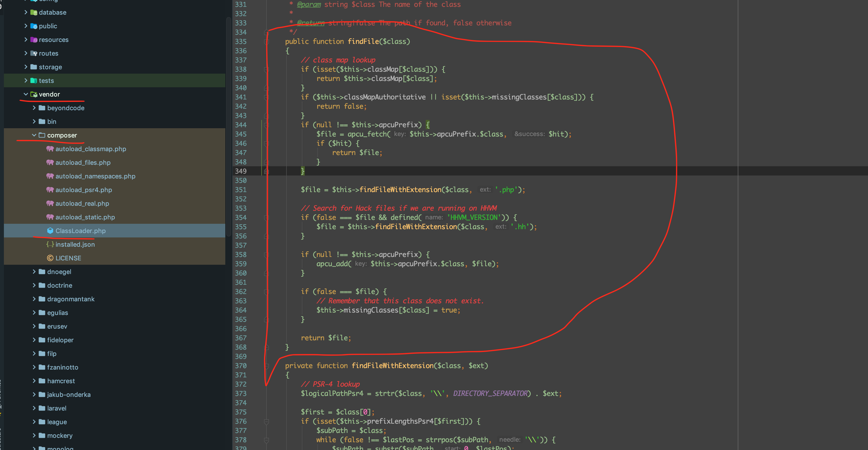This screenshot has width=868, height=450.
Task: Expand the laravel folder
Action: click(34, 408)
